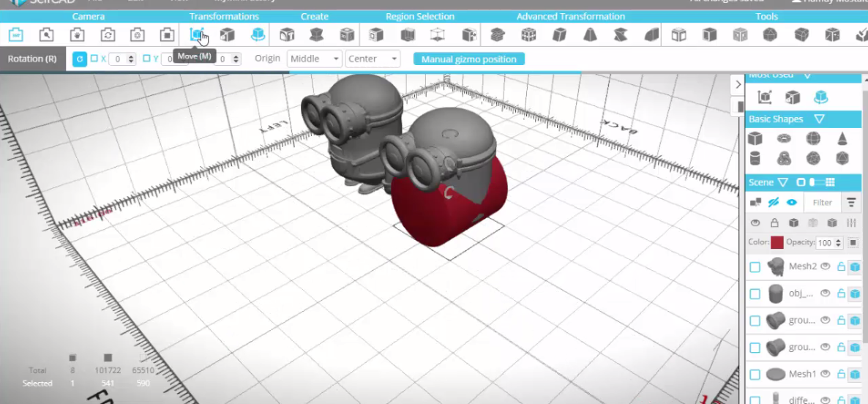This screenshot has height=404, width=868.
Task: Check the Mesh2 object checkbox
Action: pos(755,267)
